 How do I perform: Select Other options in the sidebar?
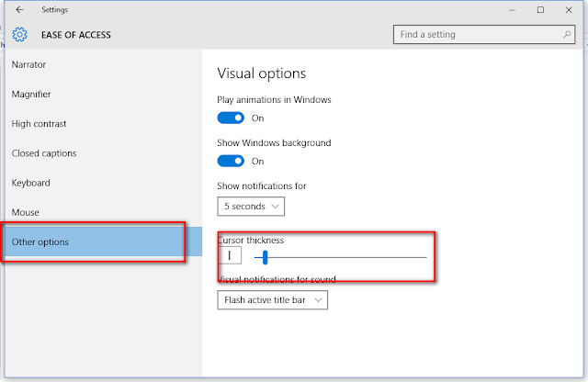coord(40,242)
